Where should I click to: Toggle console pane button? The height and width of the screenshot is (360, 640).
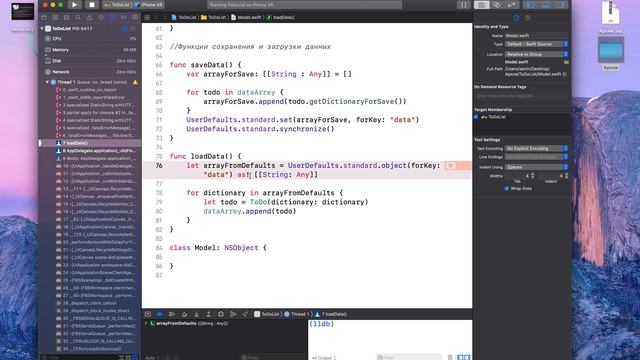pos(467,357)
